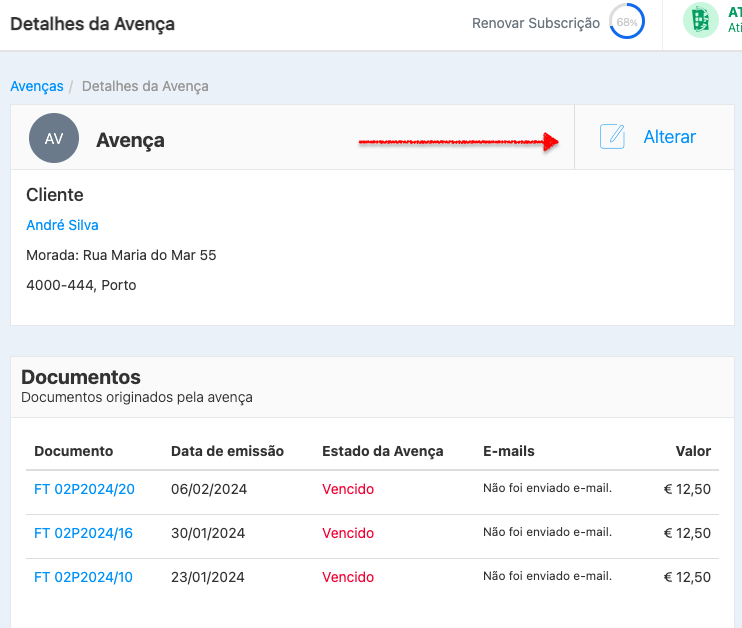
Task: Click the Documentos section heading
Action: point(81,377)
